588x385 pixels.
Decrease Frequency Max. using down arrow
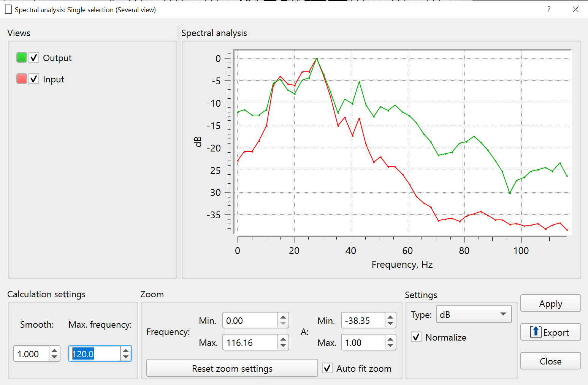(x=283, y=346)
